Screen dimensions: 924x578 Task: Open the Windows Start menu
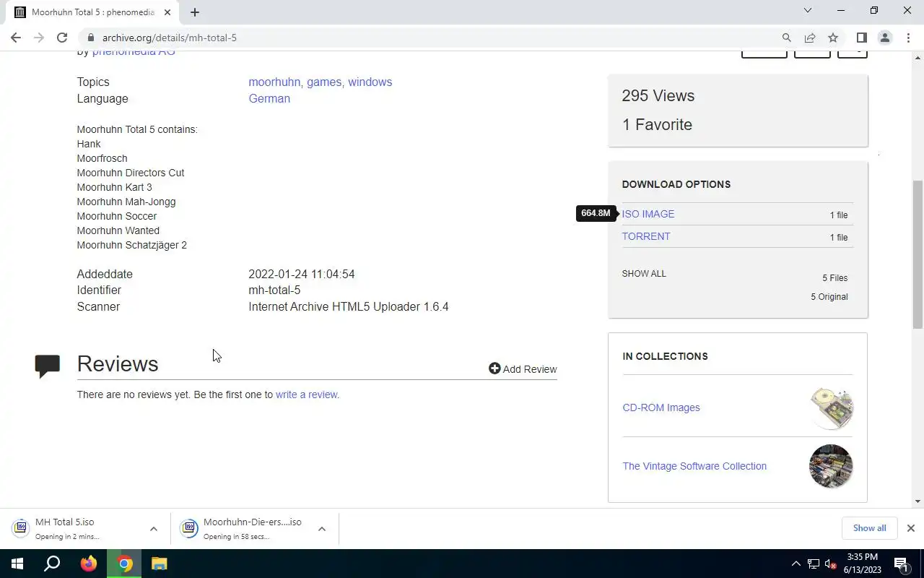17,564
